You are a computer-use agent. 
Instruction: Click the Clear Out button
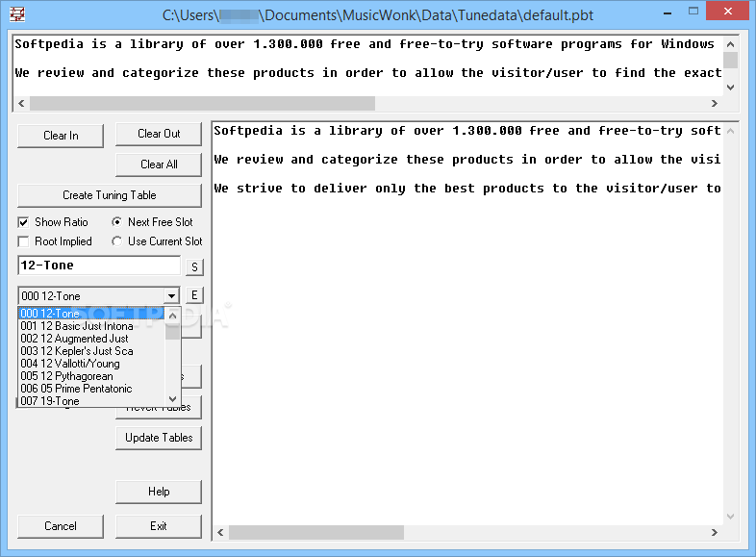click(159, 134)
